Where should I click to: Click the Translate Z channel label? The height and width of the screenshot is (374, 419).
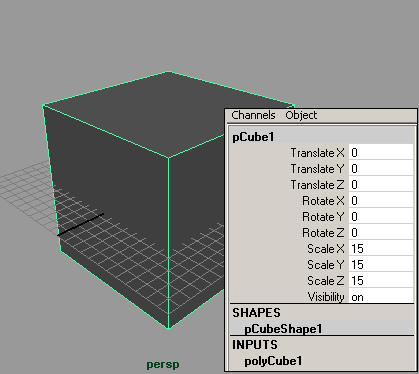click(317, 185)
